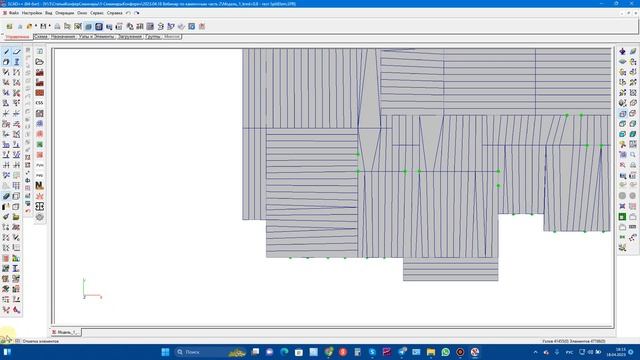
Task: Switch to the Управление tab
Action: click(18, 37)
